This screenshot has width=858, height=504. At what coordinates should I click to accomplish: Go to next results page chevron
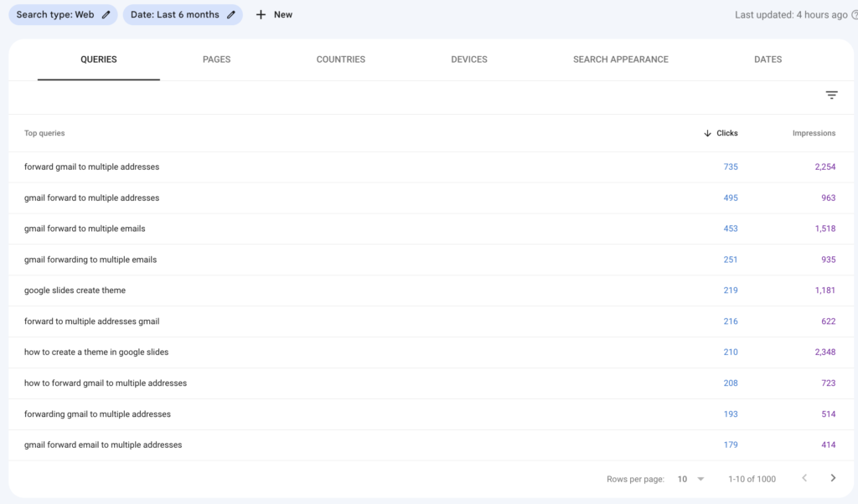click(x=832, y=478)
